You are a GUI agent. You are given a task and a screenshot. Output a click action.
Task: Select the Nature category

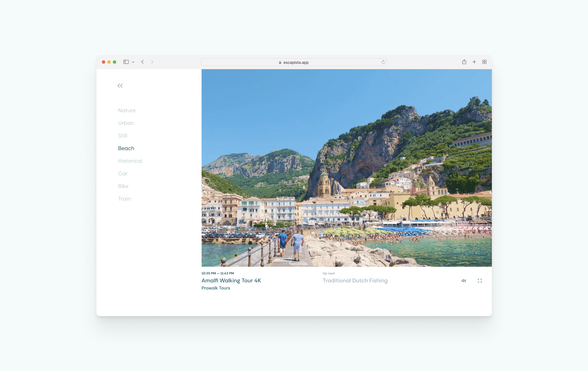pos(127,110)
